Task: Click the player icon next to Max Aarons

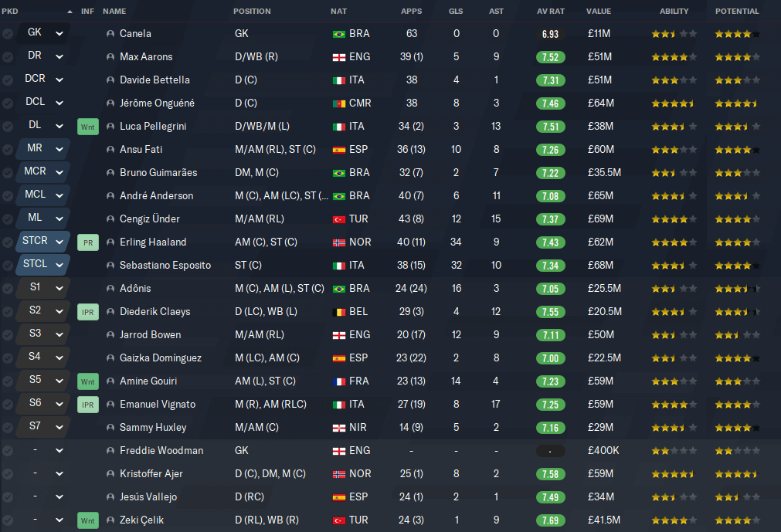Action: pyautogui.click(x=110, y=57)
